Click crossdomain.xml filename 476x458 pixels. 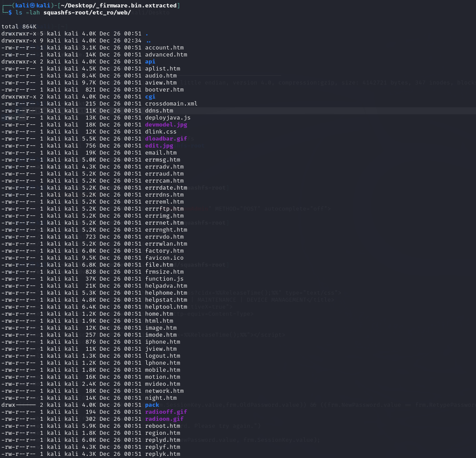click(x=171, y=103)
